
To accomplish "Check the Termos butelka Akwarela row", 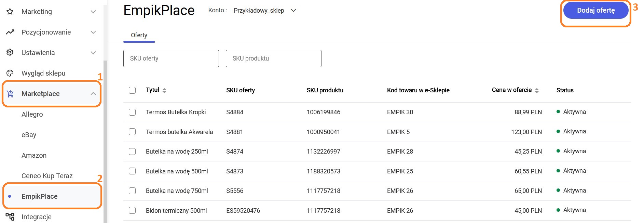I will click(132, 132).
